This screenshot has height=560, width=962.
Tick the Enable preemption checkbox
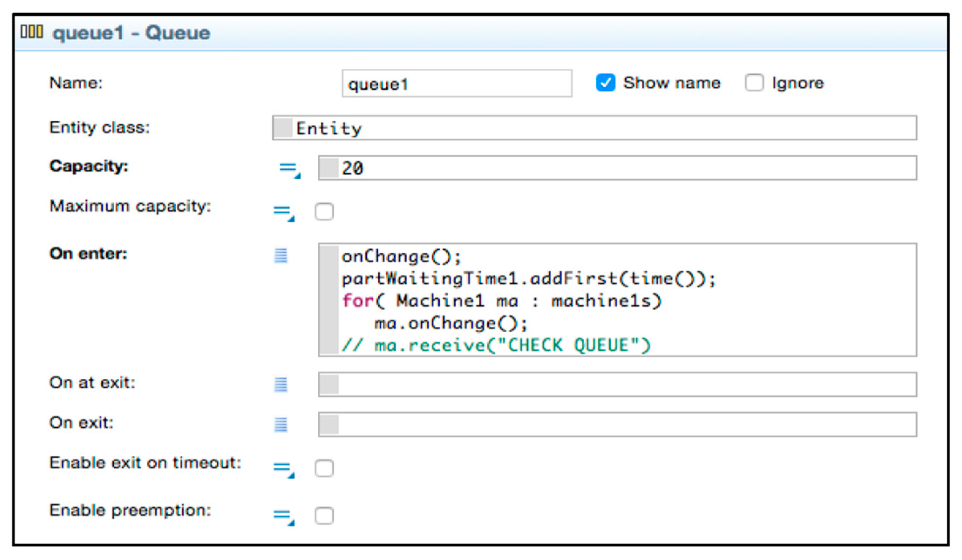(324, 516)
